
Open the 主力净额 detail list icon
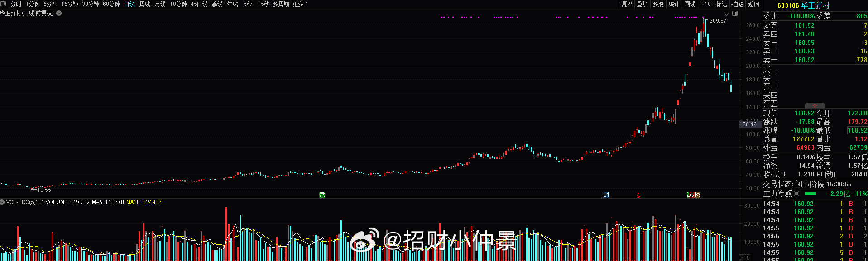[x=796, y=194]
